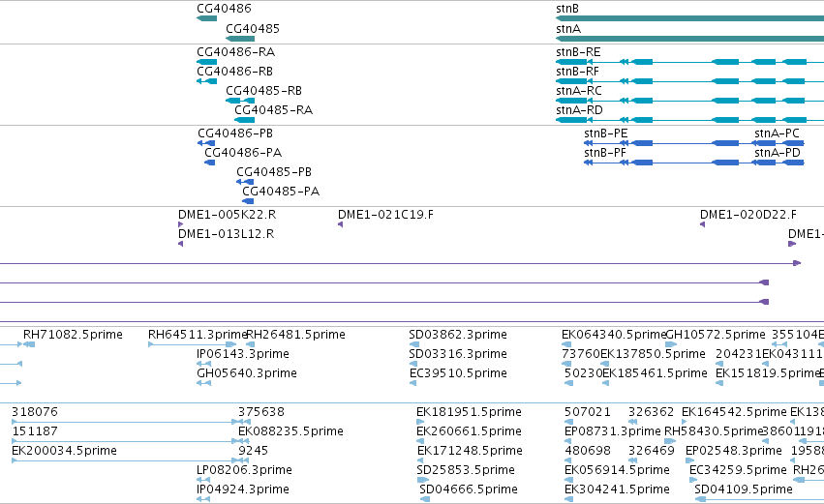
Task: Select IP06143.3prime EST label
Action: point(243,354)
